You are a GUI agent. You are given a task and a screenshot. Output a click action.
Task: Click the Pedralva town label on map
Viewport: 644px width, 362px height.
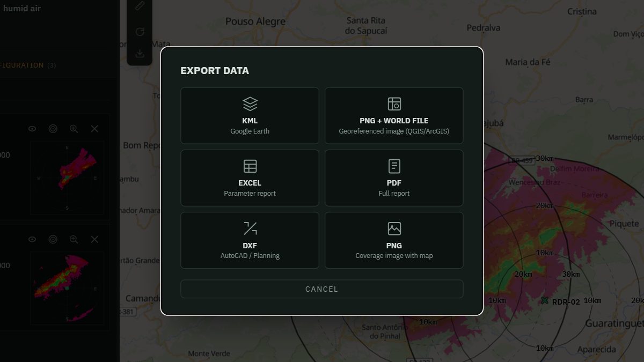(484, 27)
